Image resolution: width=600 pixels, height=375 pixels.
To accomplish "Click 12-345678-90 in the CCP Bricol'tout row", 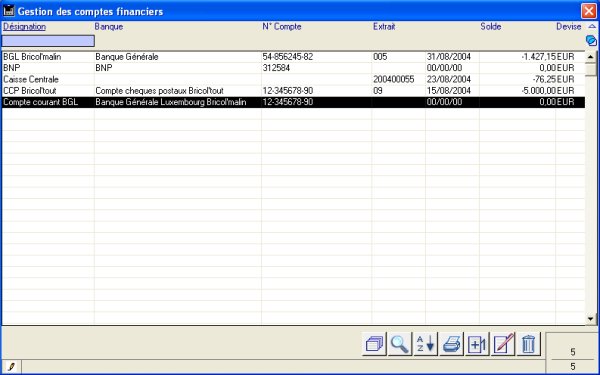I will (x=288, y=91).
